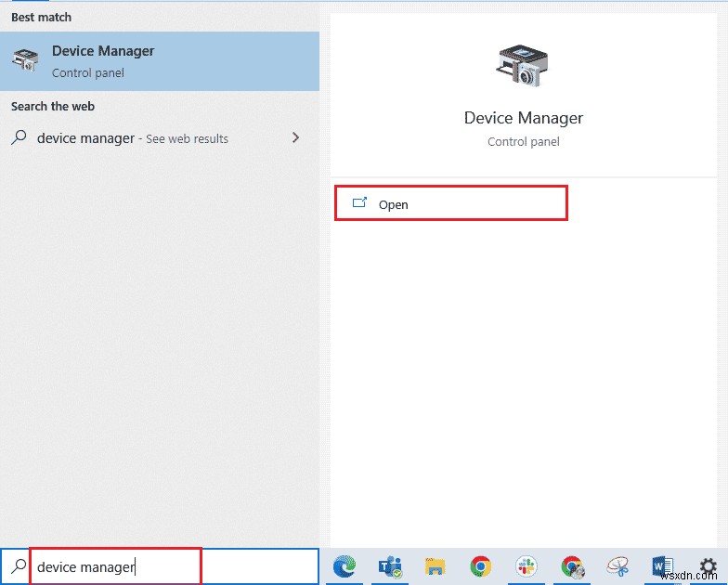728x585 pixels.
Task: Click the magnifier icon beside web search suggestion
Action: (x=19, y=137)
